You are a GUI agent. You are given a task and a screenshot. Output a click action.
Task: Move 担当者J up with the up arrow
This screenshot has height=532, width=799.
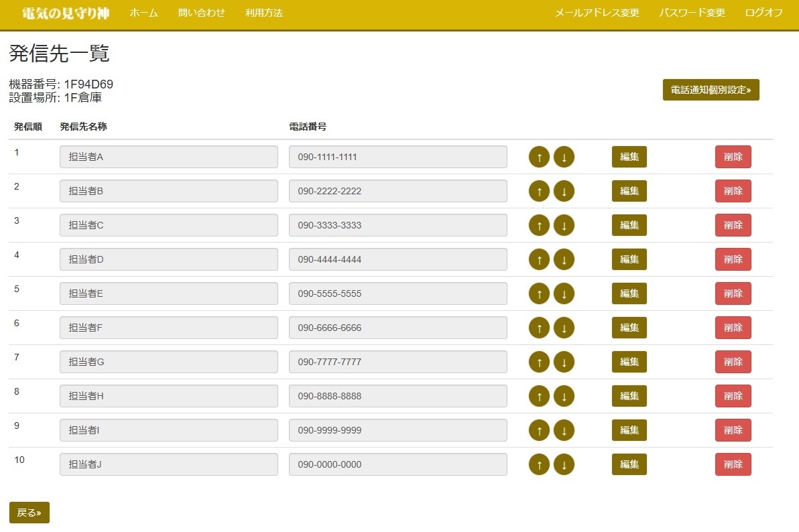coord(539,464)
